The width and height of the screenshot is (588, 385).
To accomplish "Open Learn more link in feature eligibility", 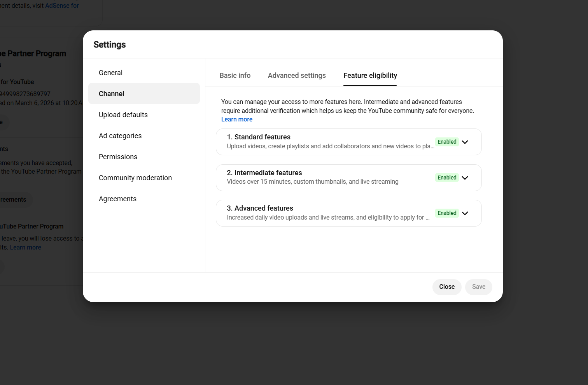I will coord(237,120).
